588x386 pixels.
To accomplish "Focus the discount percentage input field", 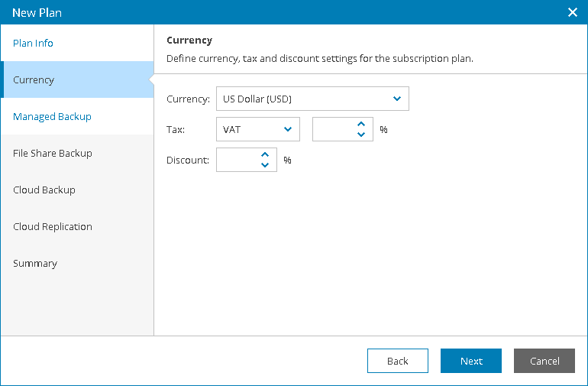I will 236,161.
